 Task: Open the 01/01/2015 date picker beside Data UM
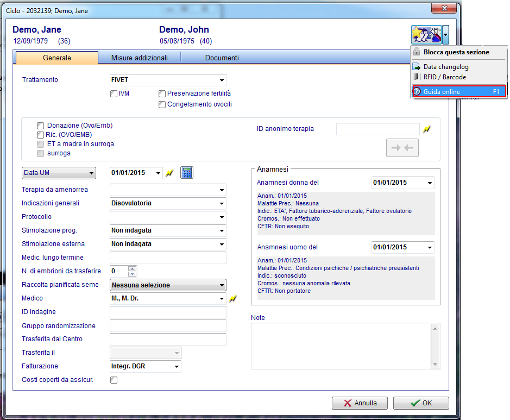(158, 173)
